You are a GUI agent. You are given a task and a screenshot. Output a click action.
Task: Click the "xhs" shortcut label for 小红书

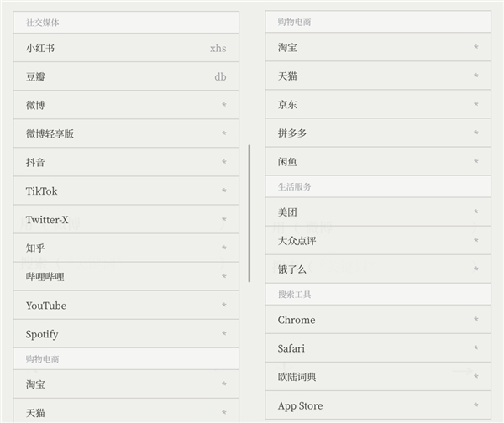[218, 48]
